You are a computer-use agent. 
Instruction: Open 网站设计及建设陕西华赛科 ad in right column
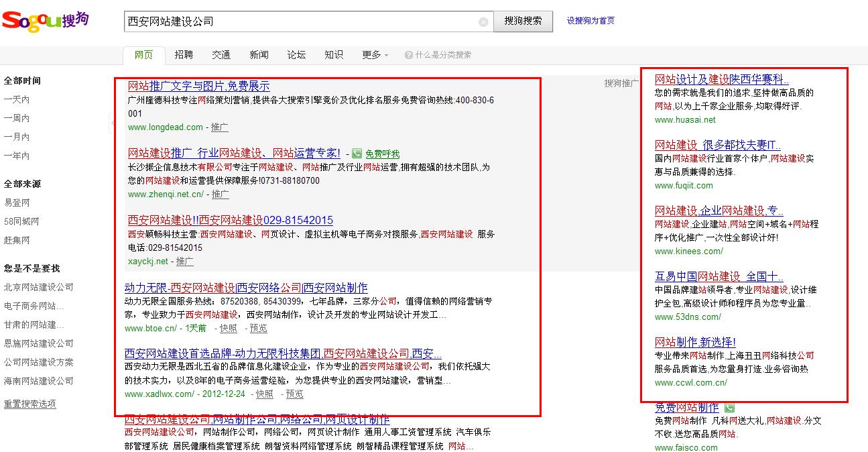(721, 79)
